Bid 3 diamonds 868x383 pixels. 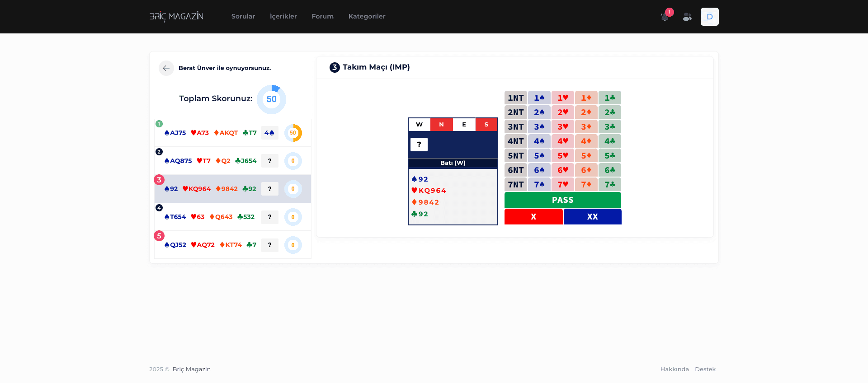[586, 126]
